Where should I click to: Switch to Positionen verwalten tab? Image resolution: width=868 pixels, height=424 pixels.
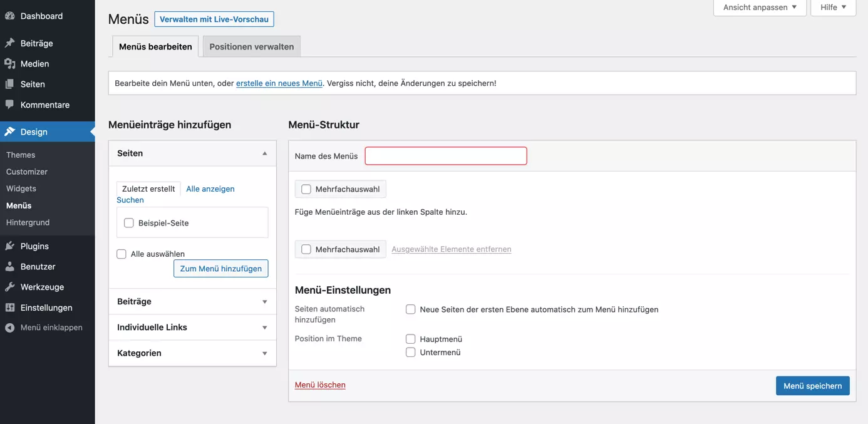(x=252, y=46)
